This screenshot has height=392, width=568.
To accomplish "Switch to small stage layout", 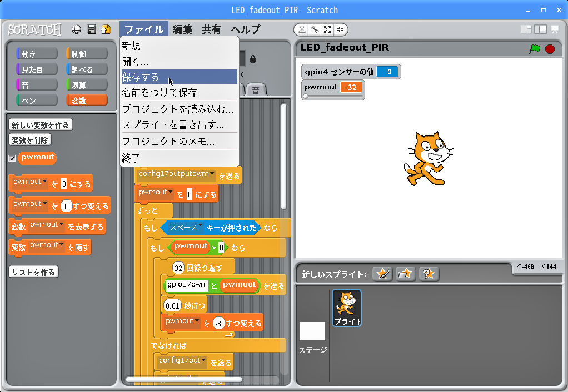I will (x=526, y=29).
